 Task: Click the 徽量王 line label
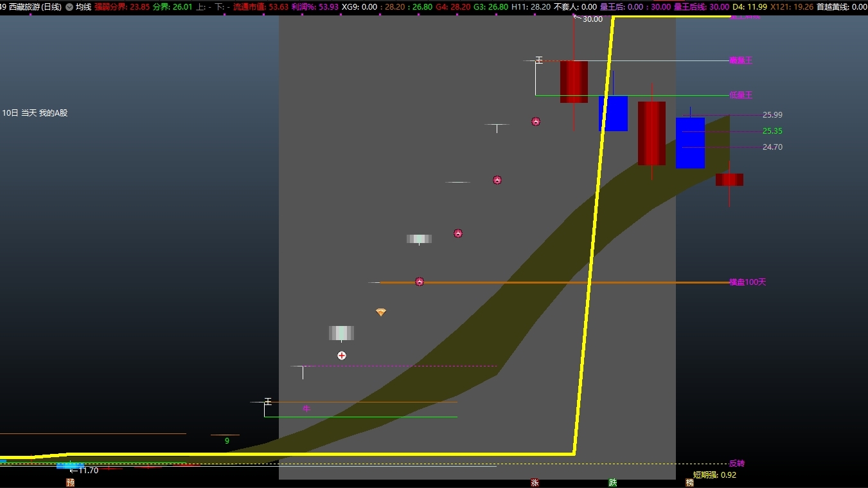coord(741,60)
